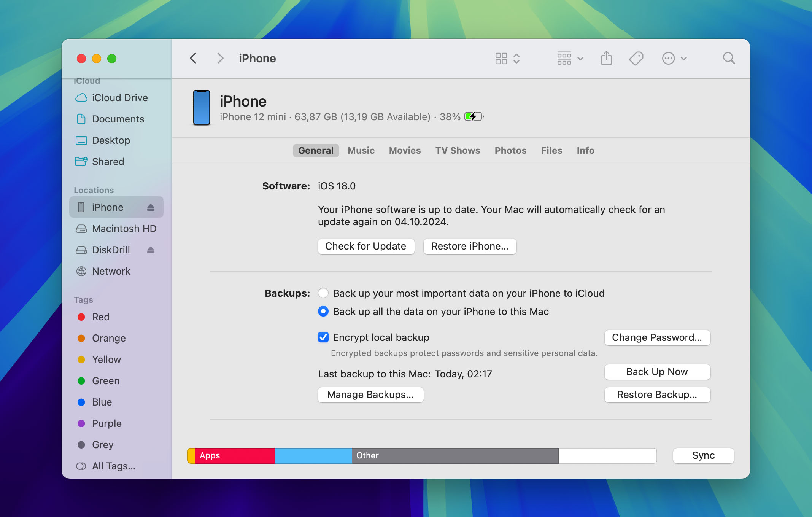
Task: Click the Other storage bar segment
Action: 455,456
